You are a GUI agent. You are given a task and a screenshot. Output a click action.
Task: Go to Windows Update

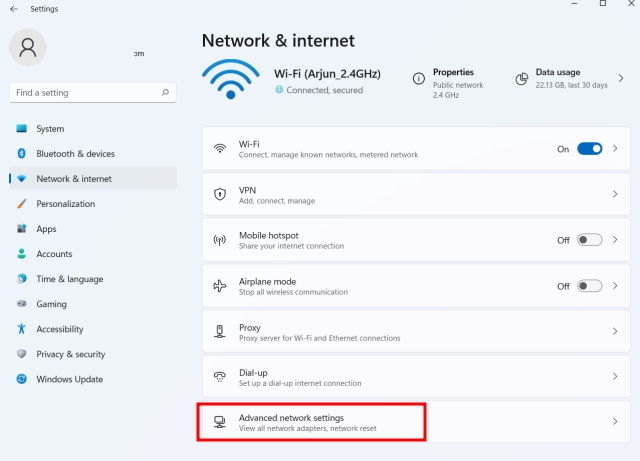[x=93, y=379]
